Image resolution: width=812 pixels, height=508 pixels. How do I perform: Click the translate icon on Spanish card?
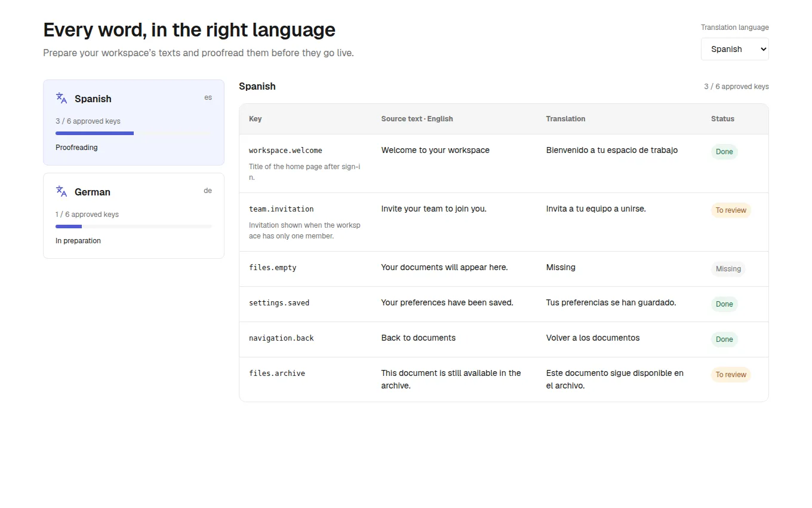[61, 98]
